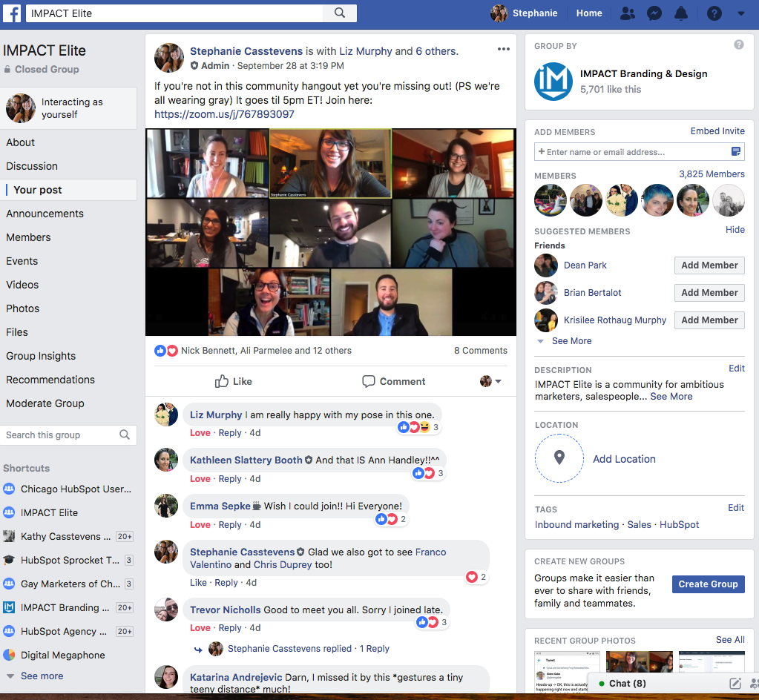Click the Create Group button

click(708, 584)
